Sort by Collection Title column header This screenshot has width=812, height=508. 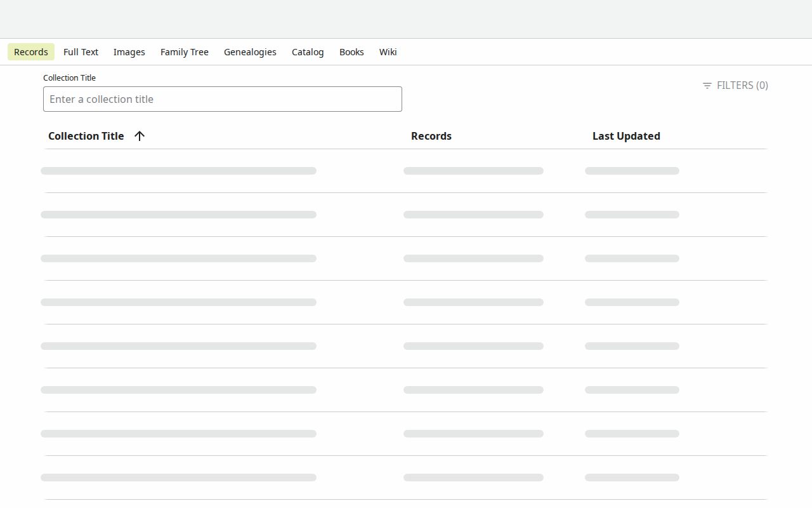[x=86, y=136]
